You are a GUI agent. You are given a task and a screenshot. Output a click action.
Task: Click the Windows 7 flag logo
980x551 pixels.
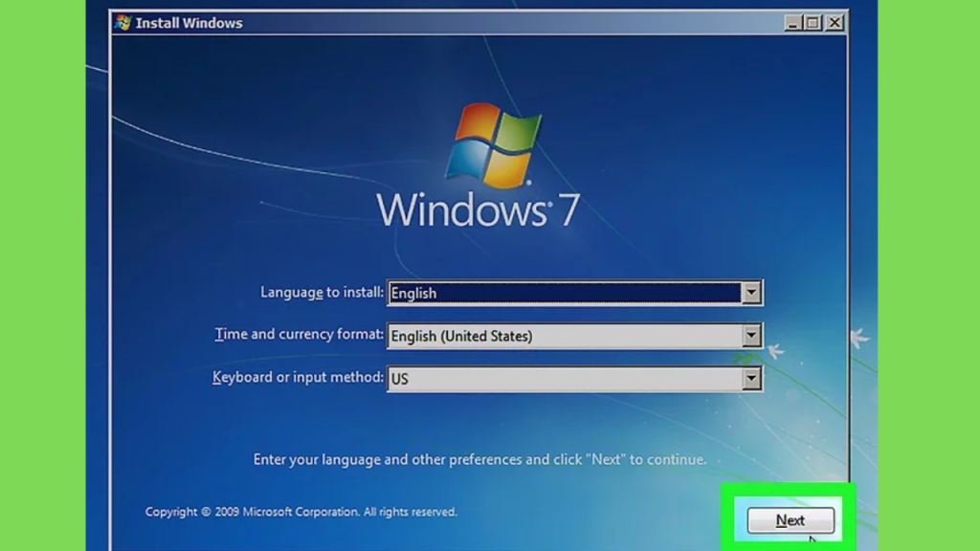(x=493, y=145)
